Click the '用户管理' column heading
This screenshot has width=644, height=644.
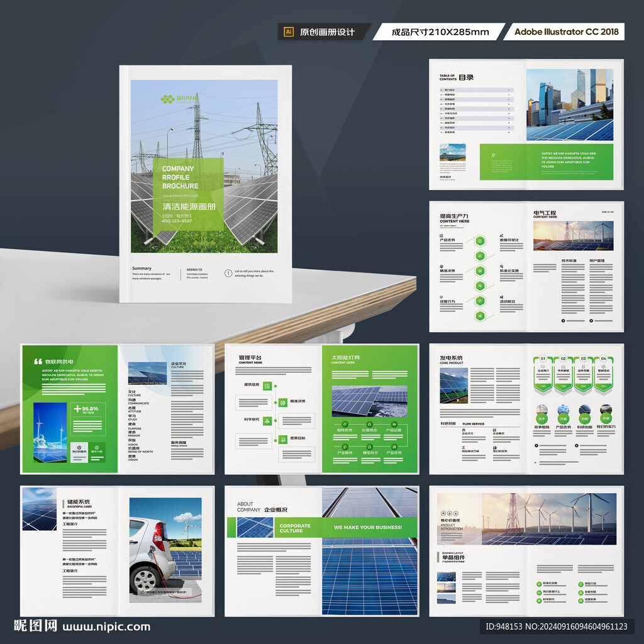tap(597, 261)
